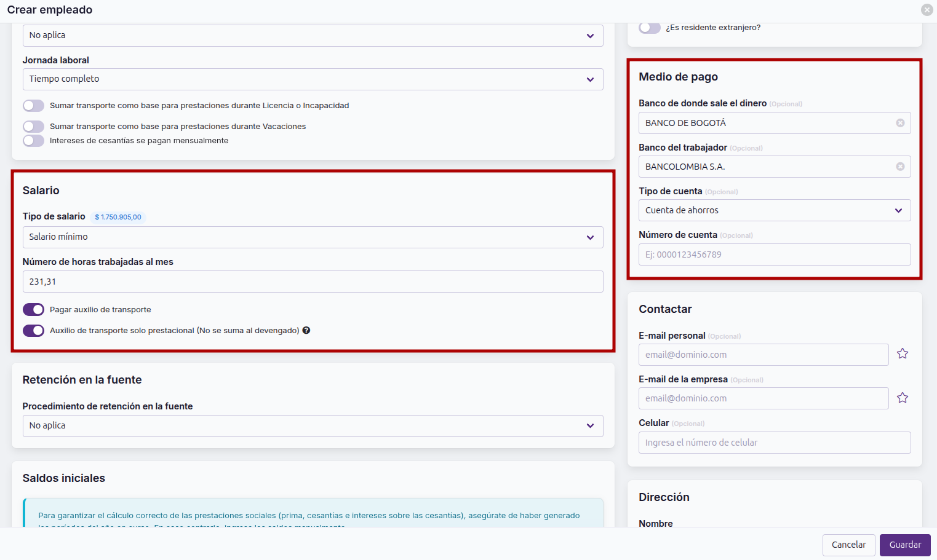The height and width of the screenshot is (560, 937).
Task: Focus the E-mail personal field
Action: [x=764, y=355]
